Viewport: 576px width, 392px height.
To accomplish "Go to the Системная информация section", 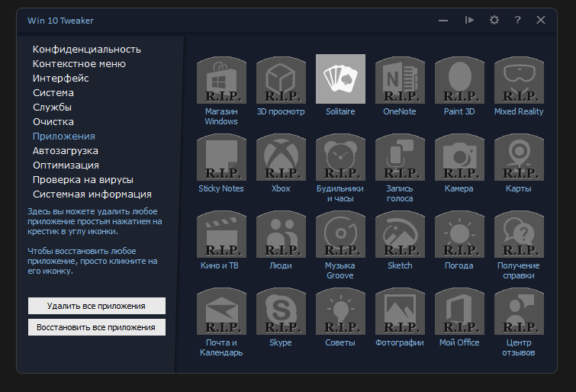I will pos(92,194).
